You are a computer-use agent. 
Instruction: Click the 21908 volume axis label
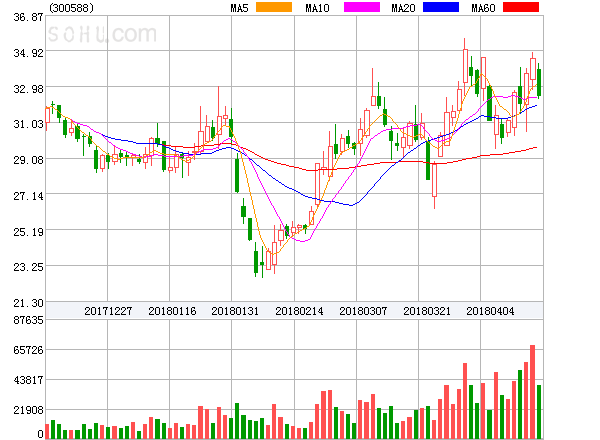[x=28, y=410]
